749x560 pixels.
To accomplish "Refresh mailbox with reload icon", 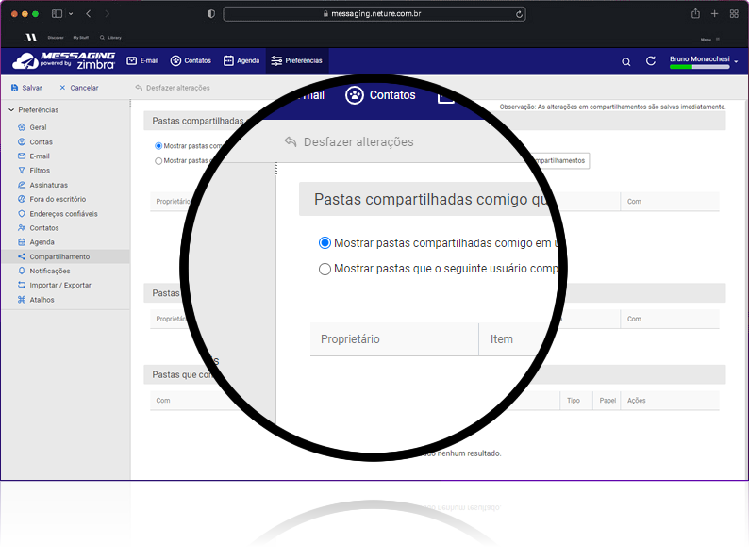I will tap(651, 61).
